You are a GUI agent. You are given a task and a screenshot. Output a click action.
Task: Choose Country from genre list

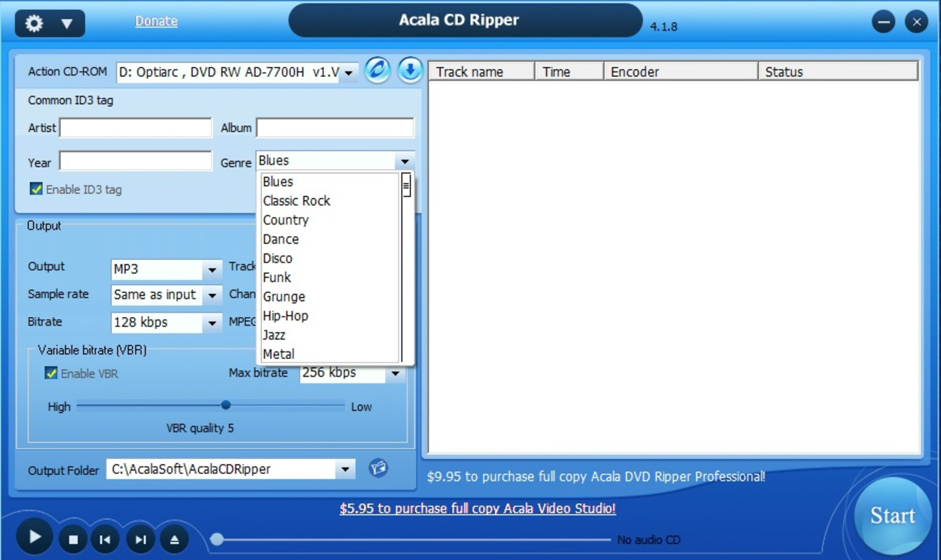pos(330,220)
